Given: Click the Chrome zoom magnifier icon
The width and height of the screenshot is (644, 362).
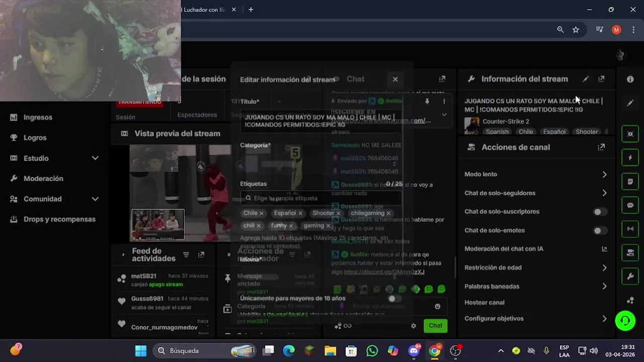Looking at the screenshot, I should point(560,30).
